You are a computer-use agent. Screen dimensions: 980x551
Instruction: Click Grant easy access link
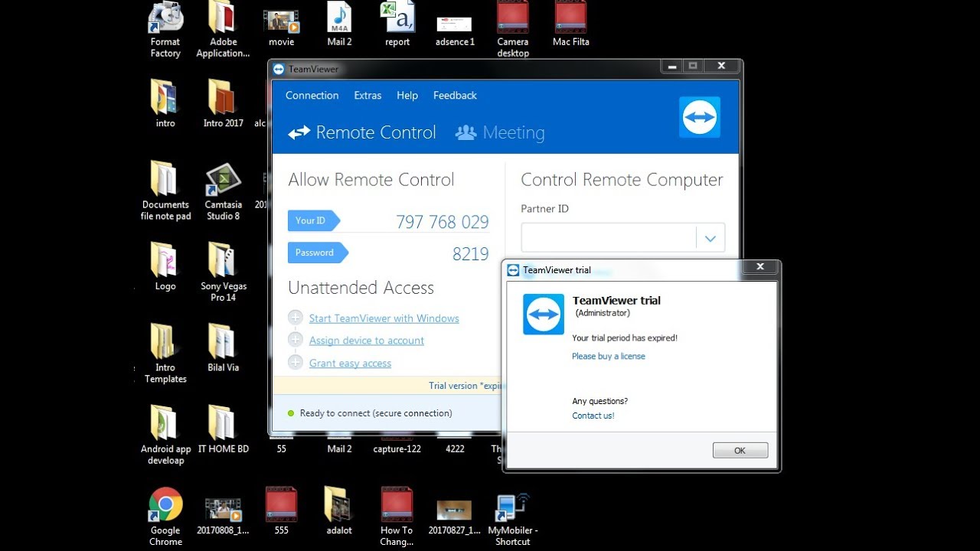click(x=350, y=364)
